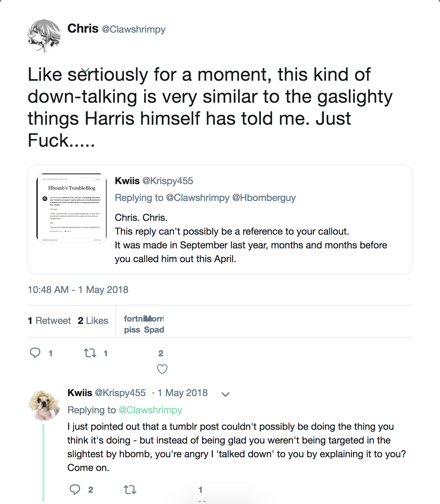
Task: Open the Hbomb's TumbleBlog screenshot thumbnail
Action: point(71,209)
